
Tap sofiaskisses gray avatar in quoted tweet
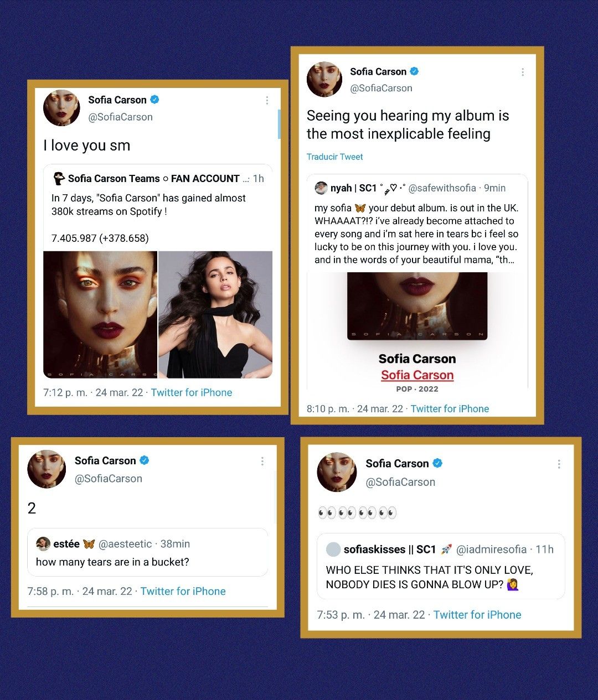click(333, 549)
